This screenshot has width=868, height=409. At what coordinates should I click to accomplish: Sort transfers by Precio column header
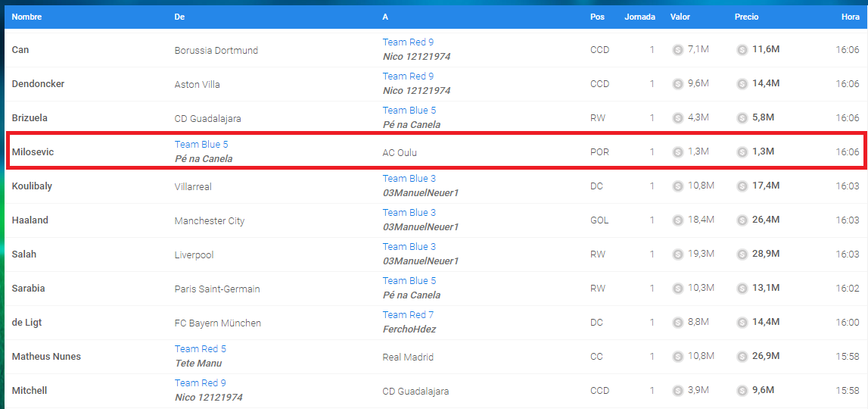(x=746, y=17)
